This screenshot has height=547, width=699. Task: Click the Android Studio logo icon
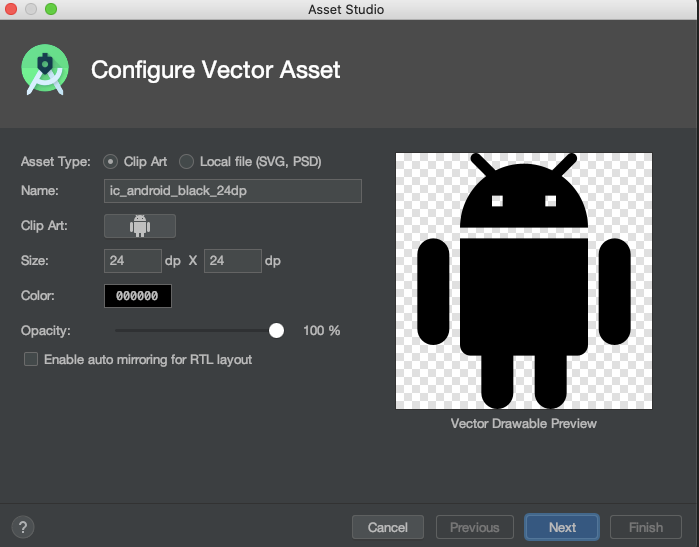click(x=45, y=70)
